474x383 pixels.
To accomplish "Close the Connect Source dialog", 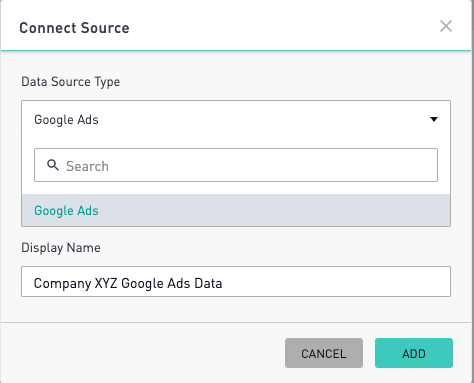I will 446,26.
